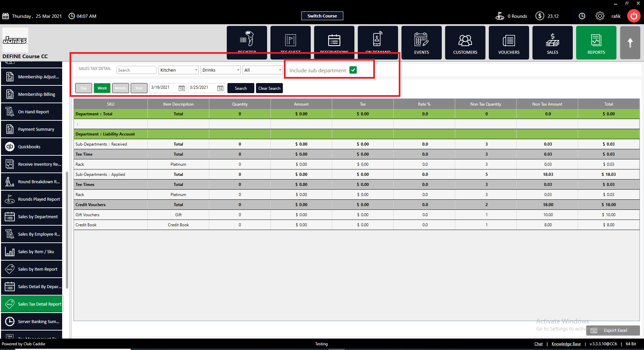Open Sales by Item Report
This screenshot has width=644, height=350.
(32, 269)
